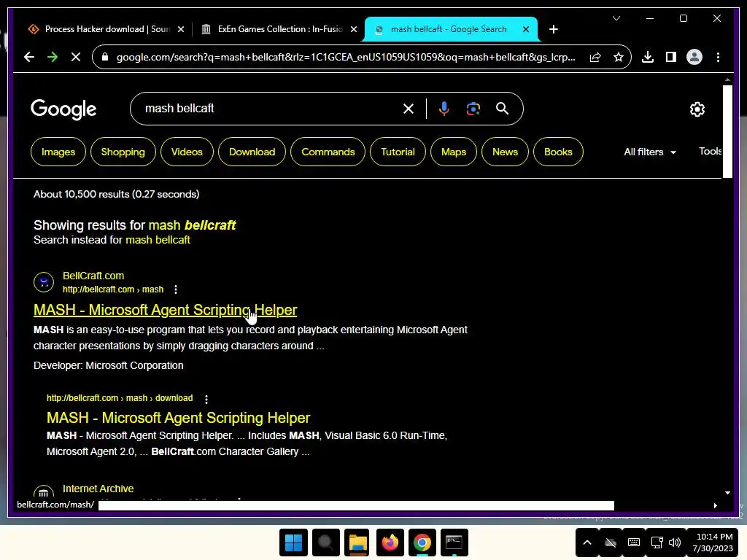747x560 pixels.
Task: Open Chrome three-dot menu
Action: tap(718, 57)
